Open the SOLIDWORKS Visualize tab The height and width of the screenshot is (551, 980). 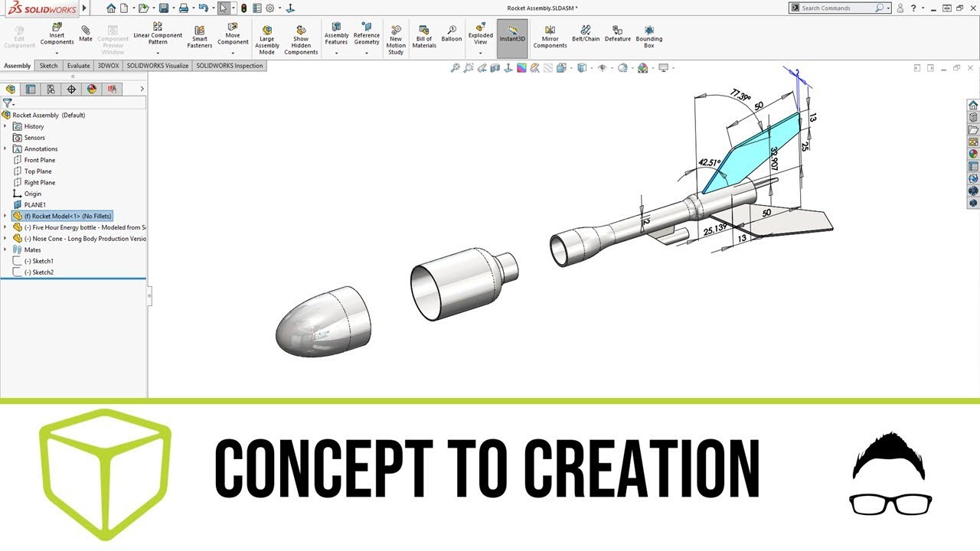pyautogui.click(x=158, y=66)
